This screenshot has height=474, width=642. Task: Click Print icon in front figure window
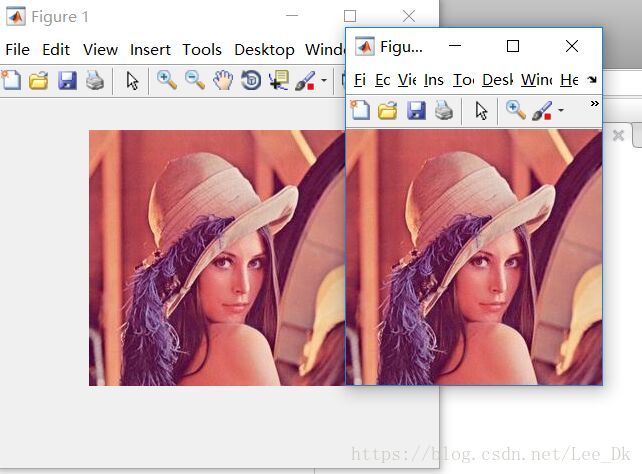(x=443, y=110)
